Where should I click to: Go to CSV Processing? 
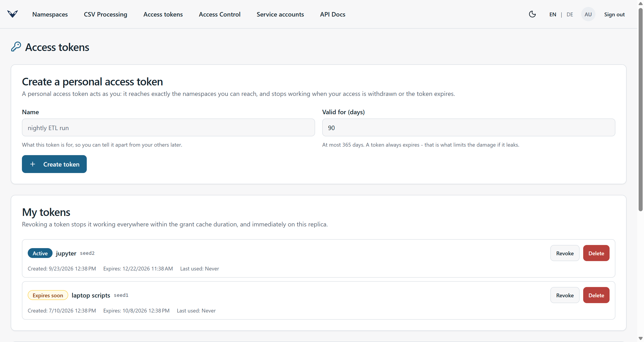click(x=106, y=14)
